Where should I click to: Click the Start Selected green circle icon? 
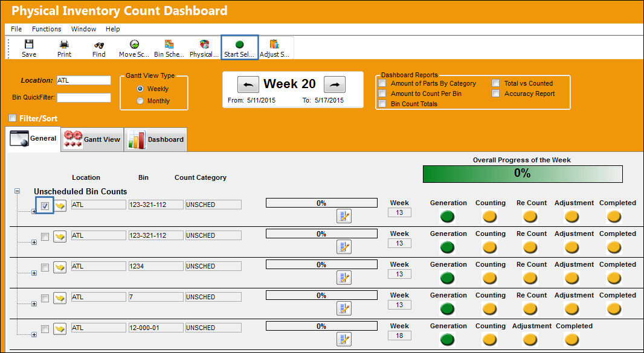tap(239, 44)
